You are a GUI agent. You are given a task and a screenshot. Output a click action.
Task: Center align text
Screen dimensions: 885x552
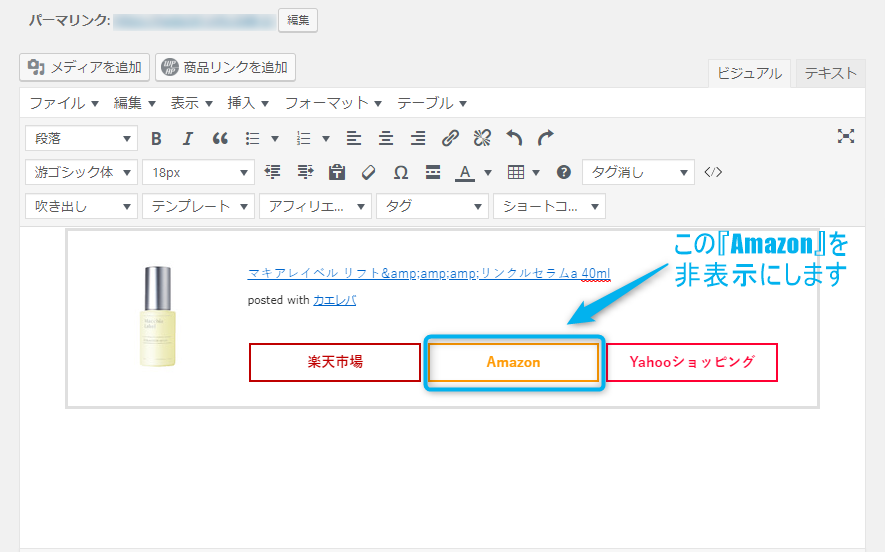(386, 138)
